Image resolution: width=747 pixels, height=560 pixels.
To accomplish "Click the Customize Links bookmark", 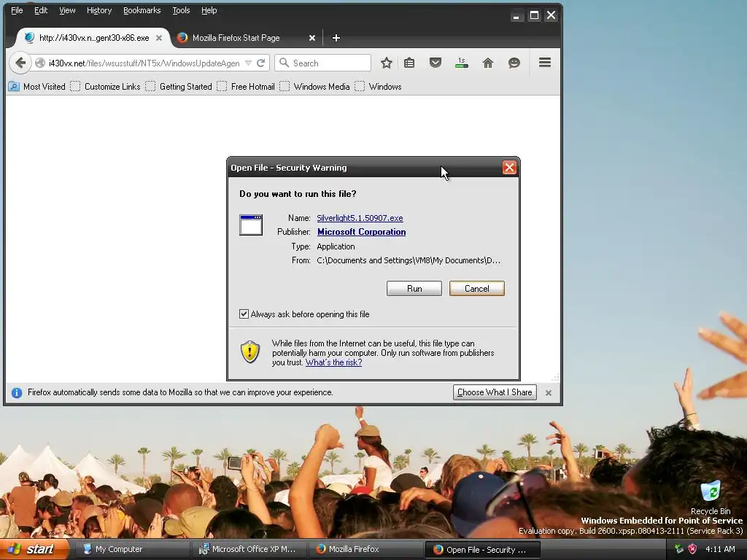I will [105, 87].
